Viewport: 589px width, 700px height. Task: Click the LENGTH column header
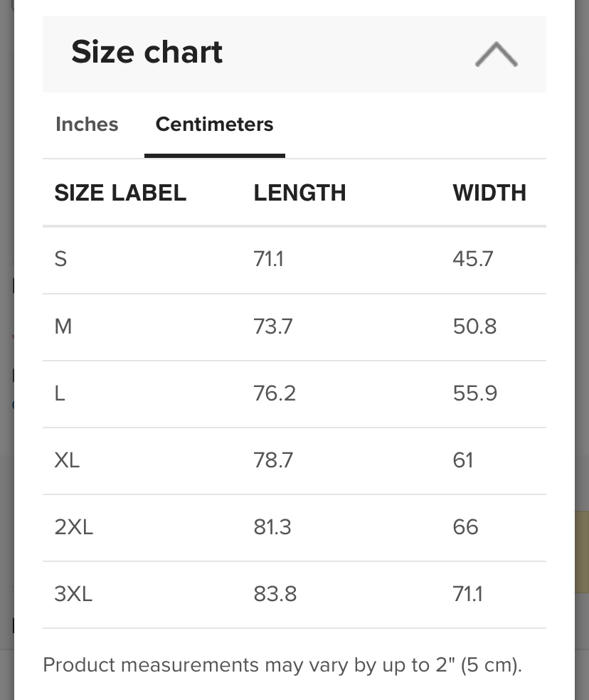pyautogui.click(x=299, y=193)
